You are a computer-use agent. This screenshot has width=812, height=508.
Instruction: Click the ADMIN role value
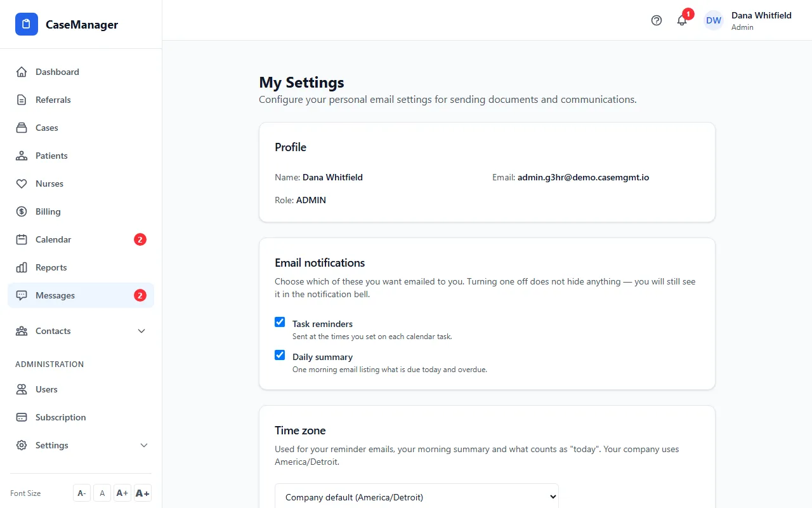click(x=311, y=200)
